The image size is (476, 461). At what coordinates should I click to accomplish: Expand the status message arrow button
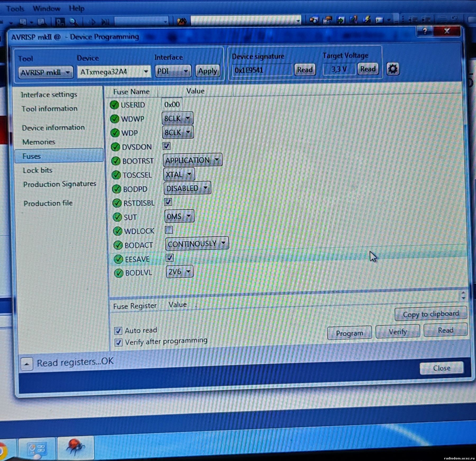pyautogui.click(x=27, y=364)
